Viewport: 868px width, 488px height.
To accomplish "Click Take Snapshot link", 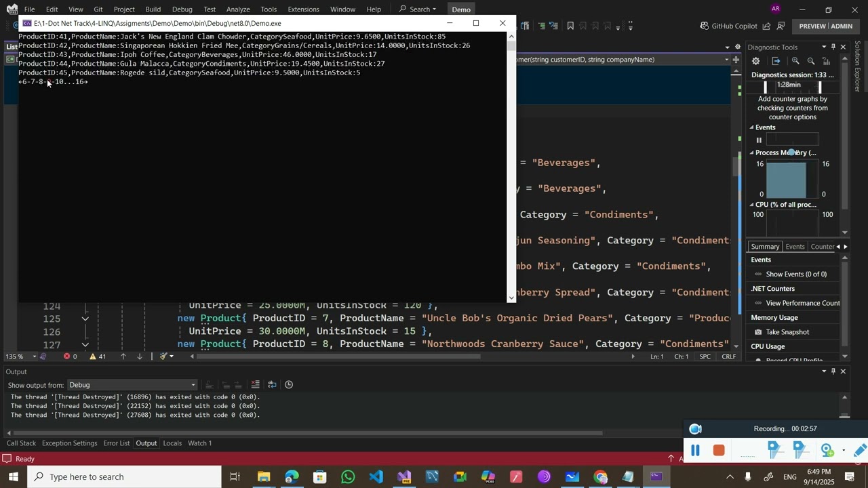I will coord(787,332).
